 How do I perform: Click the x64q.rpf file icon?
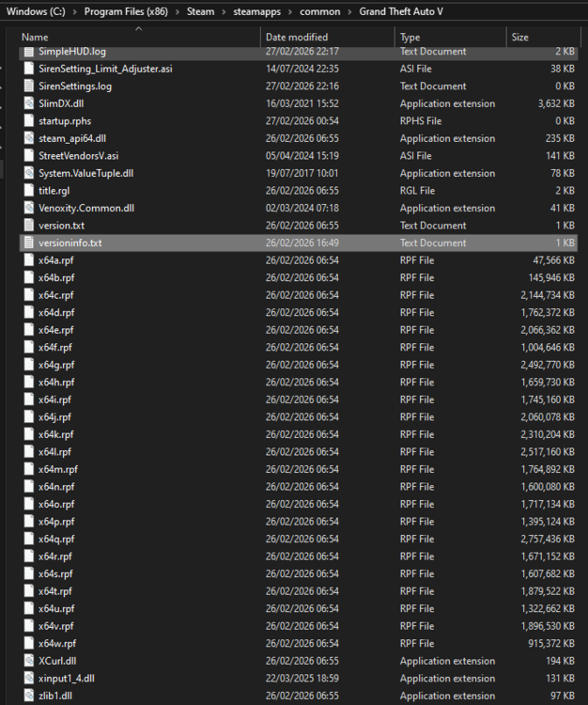tap(29, 540)
